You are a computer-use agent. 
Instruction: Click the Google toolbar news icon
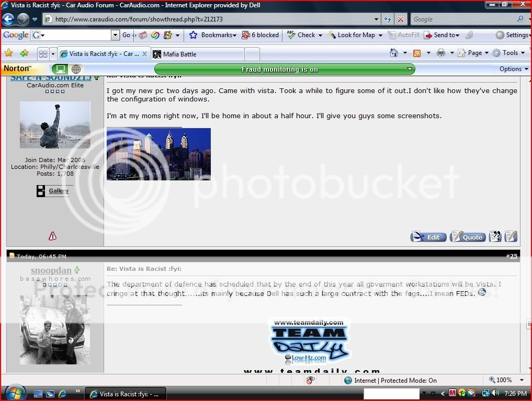pos(143,35)
